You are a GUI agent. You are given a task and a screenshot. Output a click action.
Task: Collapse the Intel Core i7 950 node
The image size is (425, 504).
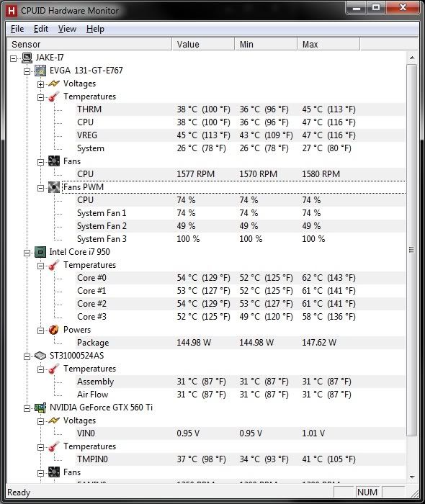(27, 253)
